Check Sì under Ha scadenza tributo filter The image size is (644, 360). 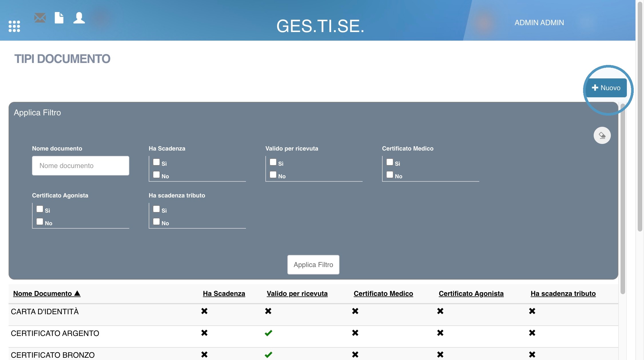coord(156,209)
